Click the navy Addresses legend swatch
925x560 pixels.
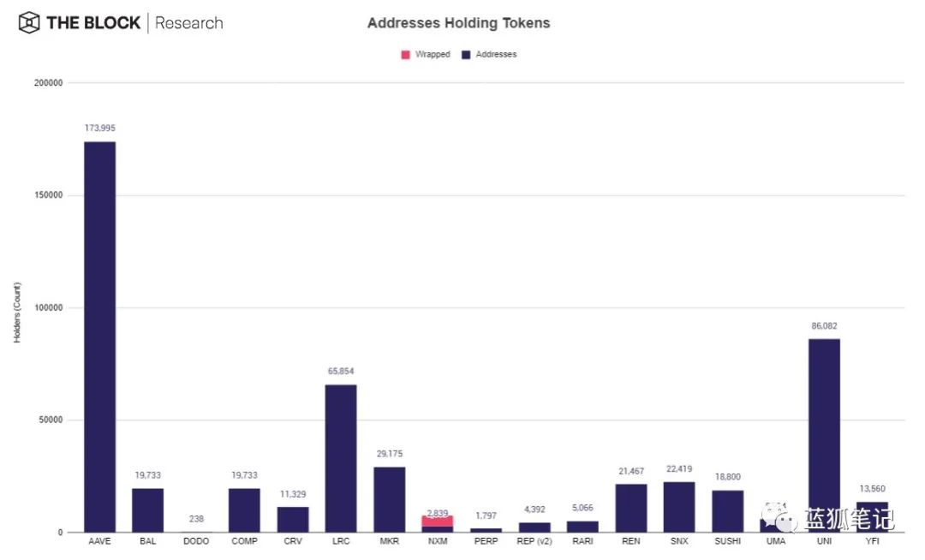(466, 55)
